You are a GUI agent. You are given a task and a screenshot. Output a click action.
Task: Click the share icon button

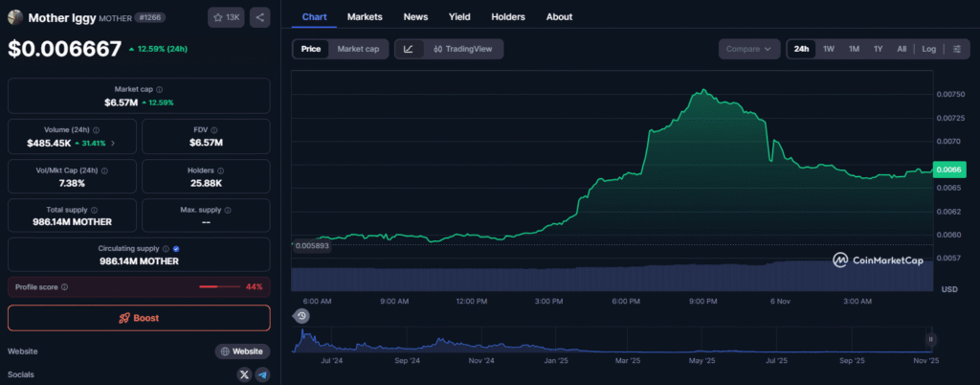pos(260,17)
